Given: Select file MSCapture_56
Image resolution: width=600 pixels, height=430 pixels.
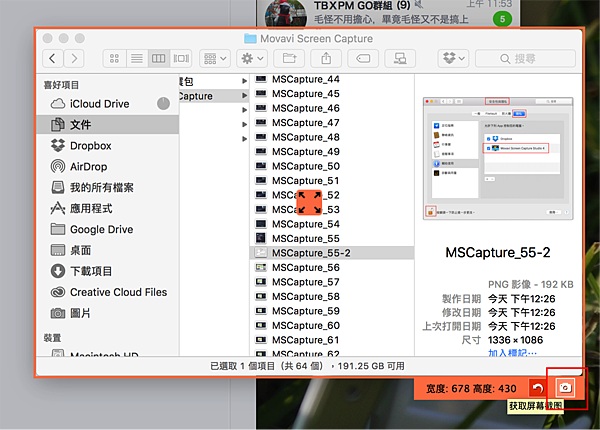Looking at the screenshot, I should [x=332, y=267].
